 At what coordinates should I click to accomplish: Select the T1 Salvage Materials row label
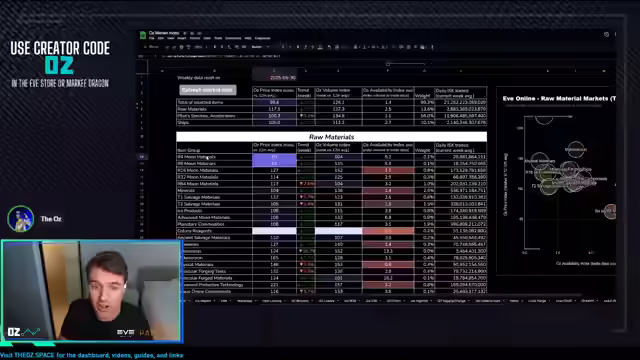pyautogui.click(x=198, y=197)
